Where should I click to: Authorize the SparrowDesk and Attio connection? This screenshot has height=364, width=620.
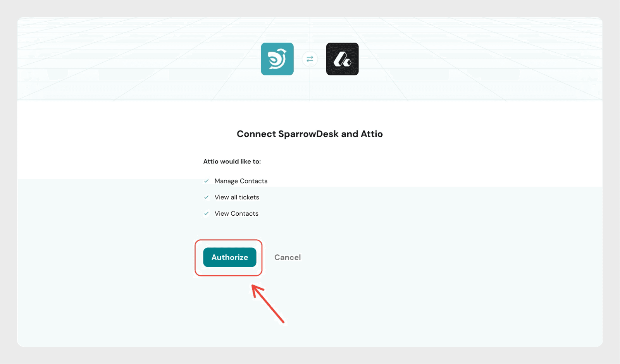[x=230, y=257]
